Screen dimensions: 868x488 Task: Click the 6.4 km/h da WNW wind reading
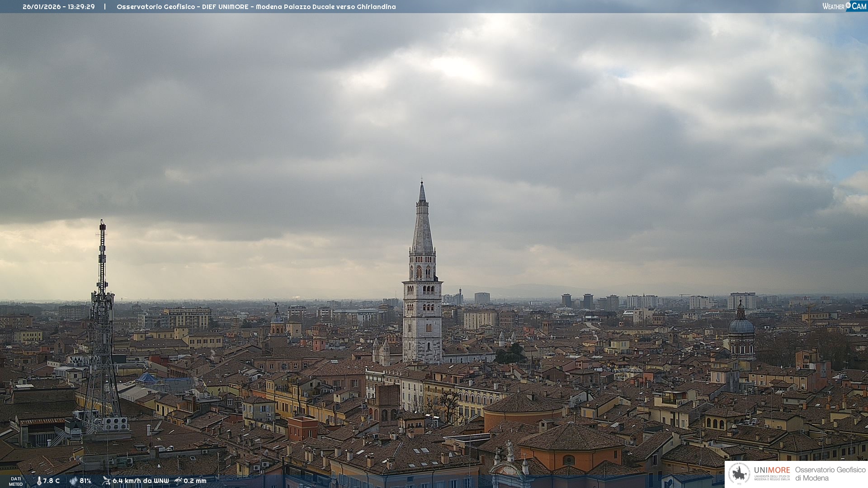[x=141, y=481]
